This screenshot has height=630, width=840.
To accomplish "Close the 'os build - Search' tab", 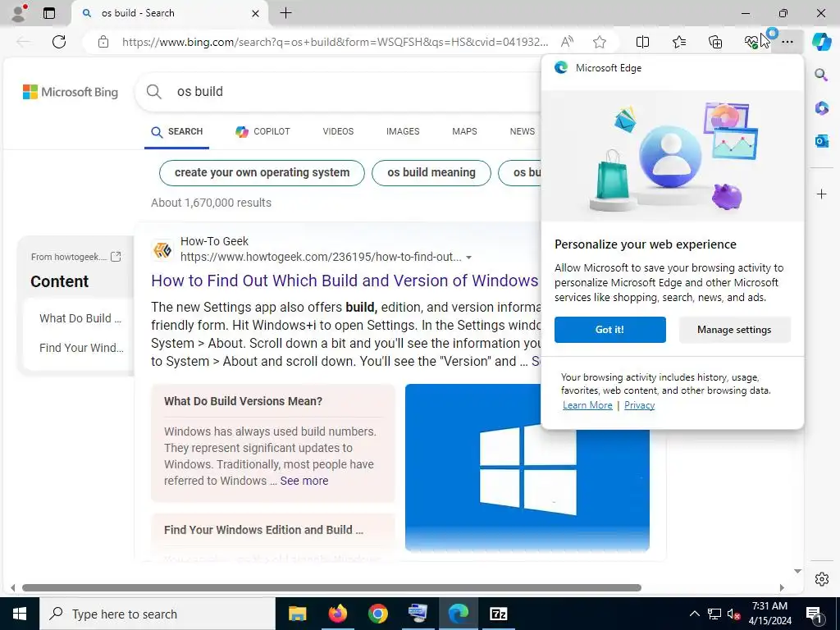I will pyautogui.click(x=256, y=13).
